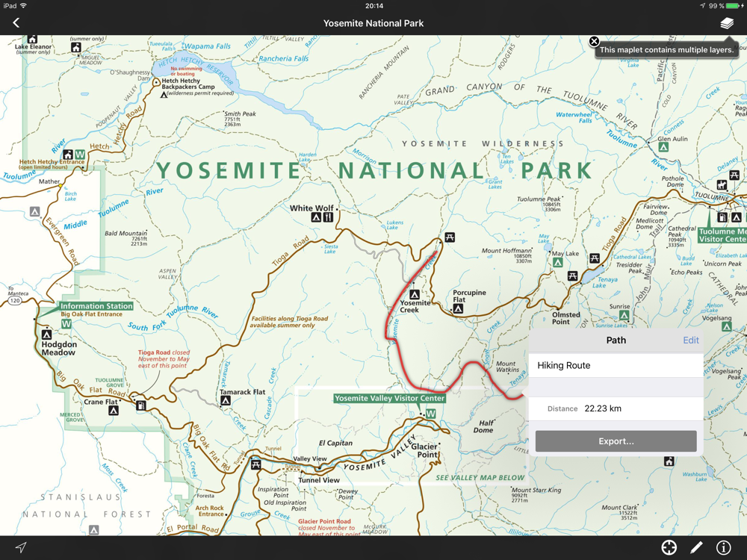The height and width of the screenshot is (560, 747).
Task: Tap the Hetch Hetchy Backpackers Camp label
Action: click(x=188, y=84)
